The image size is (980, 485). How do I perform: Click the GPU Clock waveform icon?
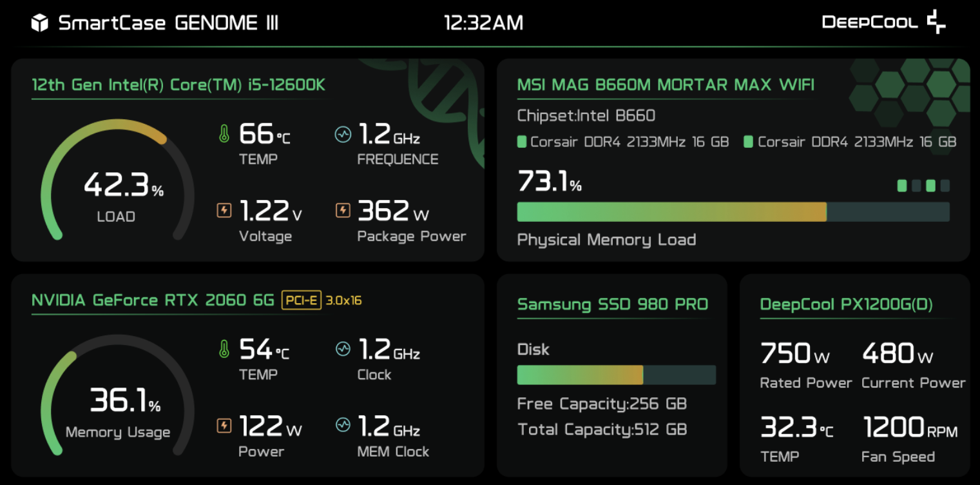tap(343, 350)
